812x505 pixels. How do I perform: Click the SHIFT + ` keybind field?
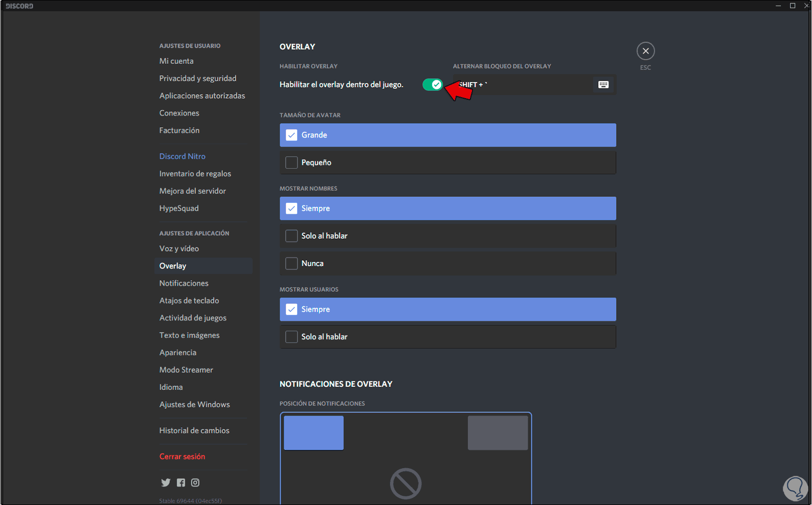pyautogui.click(x=534, y=85)
